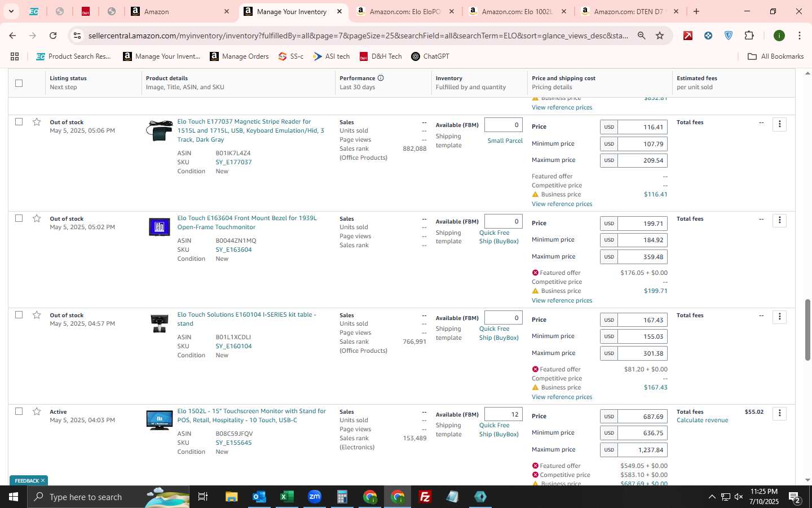This screenshot has height=508, width=812.
Task: Favorite the E160104 I-SERIES kit table listing
Action: (x=37, y=315)
